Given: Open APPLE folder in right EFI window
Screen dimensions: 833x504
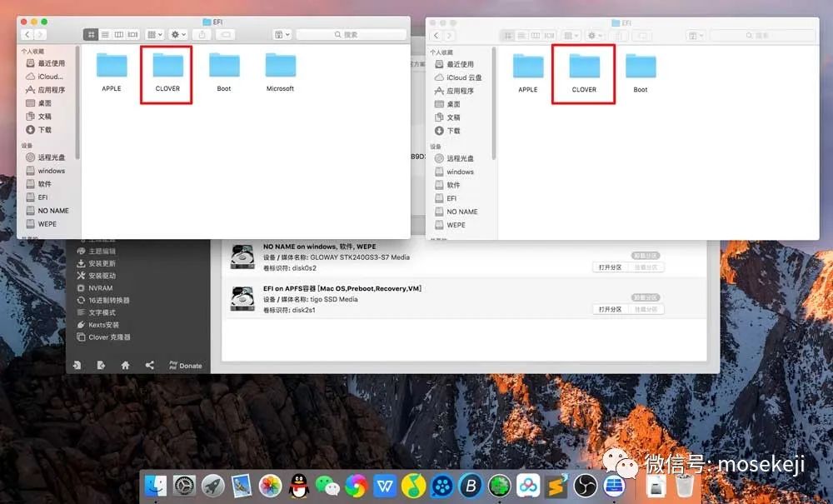Looking at the screenshot, I should [528, 74].
